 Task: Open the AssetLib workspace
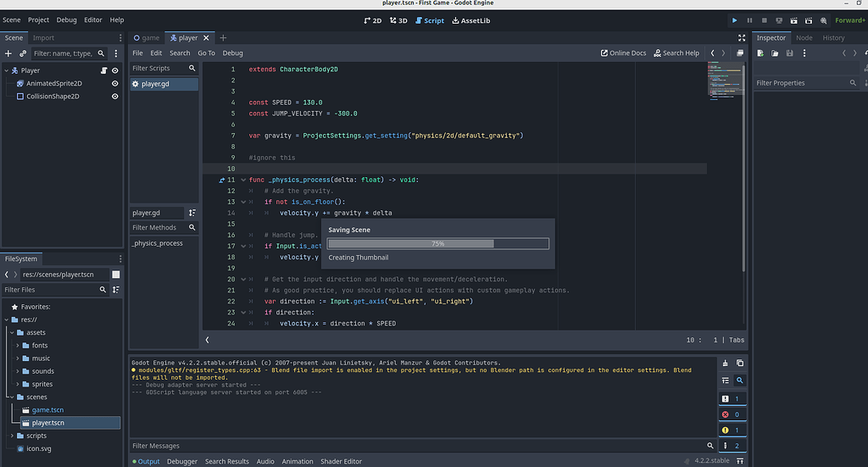tap(471, 20)
